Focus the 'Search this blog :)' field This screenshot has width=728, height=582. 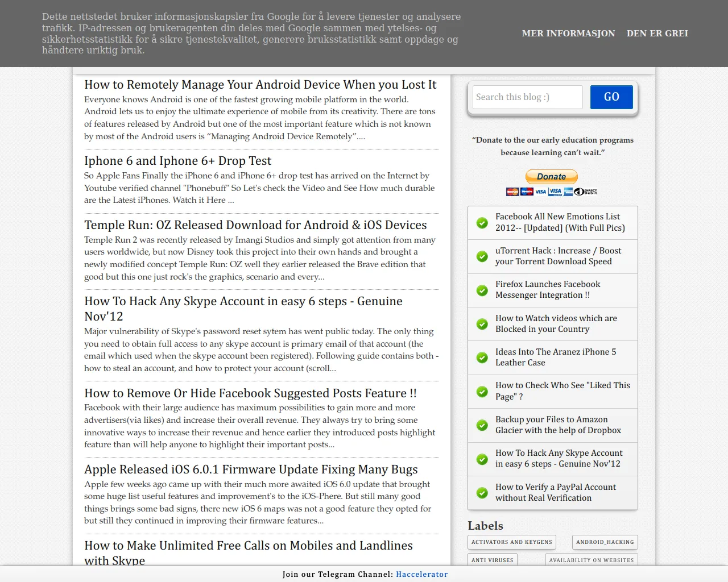pos(528,97)
